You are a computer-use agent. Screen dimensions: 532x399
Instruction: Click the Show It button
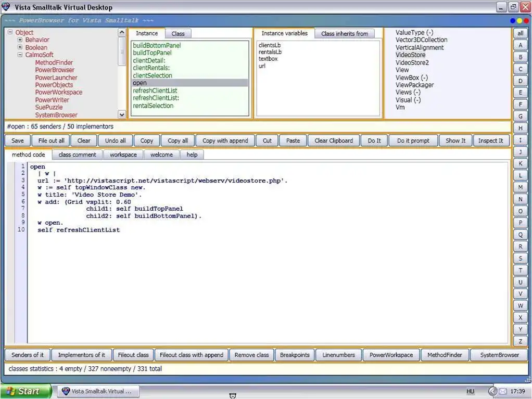click(x=455, y=140)
